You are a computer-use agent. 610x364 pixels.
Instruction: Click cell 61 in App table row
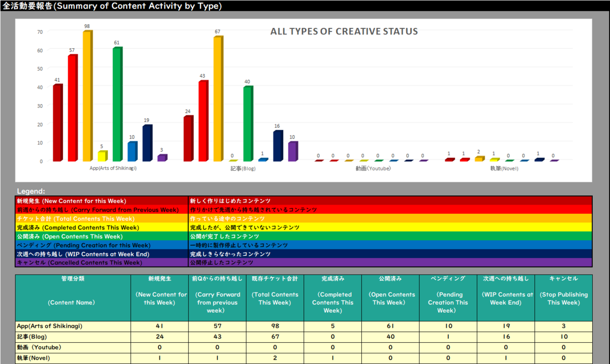click(x=390, y=326)
